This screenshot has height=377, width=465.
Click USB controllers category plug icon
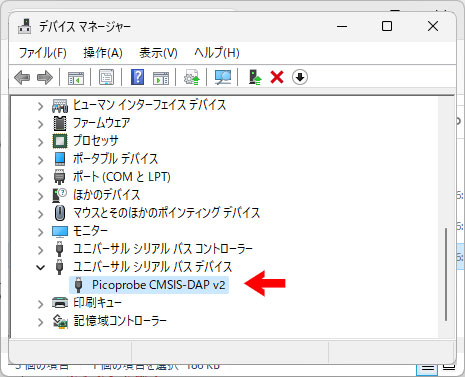[x=59, y=249]
